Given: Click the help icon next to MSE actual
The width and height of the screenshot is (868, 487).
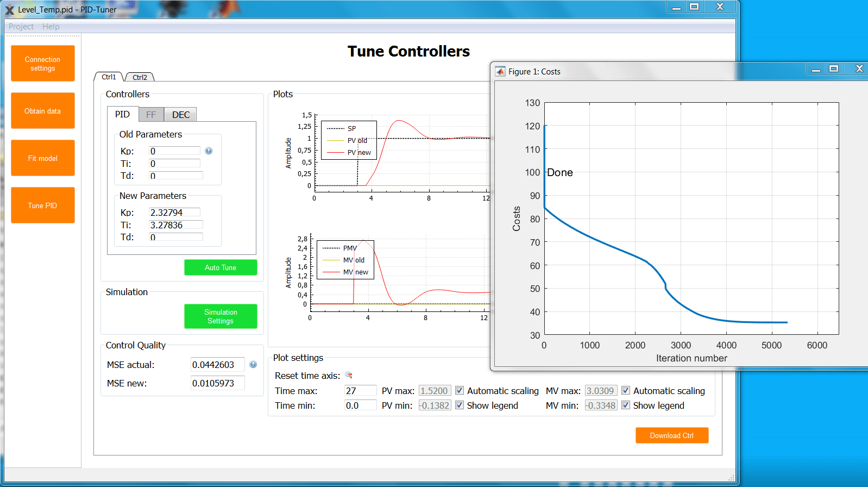Looking at the screenshot, I should tap(253, 365).
